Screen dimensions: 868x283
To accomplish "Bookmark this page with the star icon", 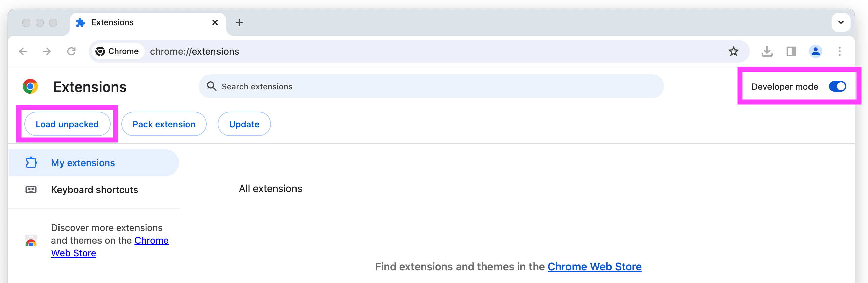I will tap(733, 51).
